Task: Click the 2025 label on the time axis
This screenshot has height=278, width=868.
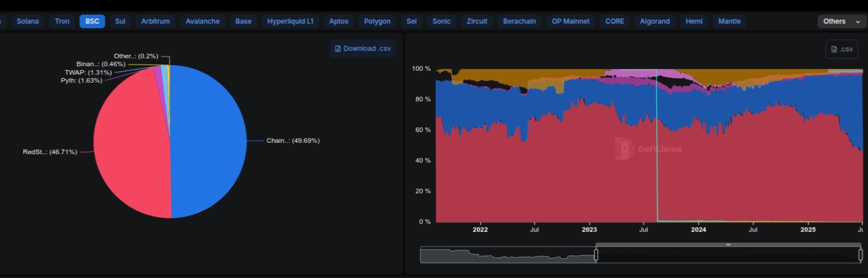Action: tap(808, 230)
